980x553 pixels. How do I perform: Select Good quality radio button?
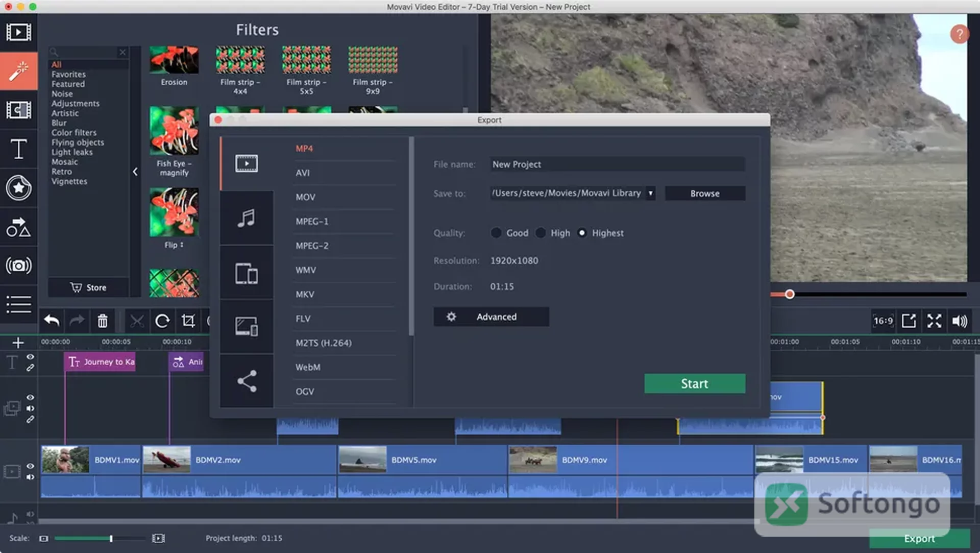click(x=496, y=233)
